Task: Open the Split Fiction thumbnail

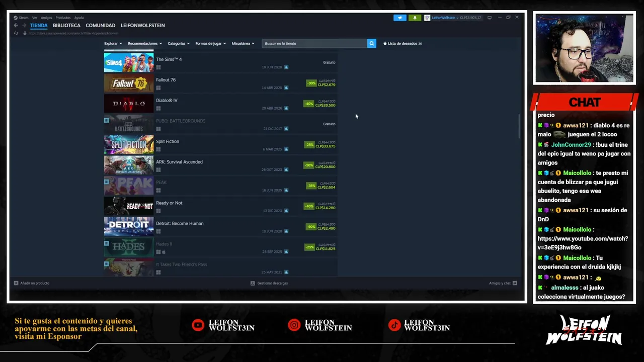Action: [129, 145]
